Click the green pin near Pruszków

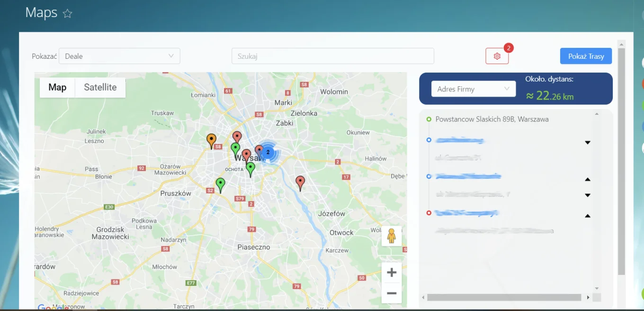pyautogui.click(x=220, y=184)
